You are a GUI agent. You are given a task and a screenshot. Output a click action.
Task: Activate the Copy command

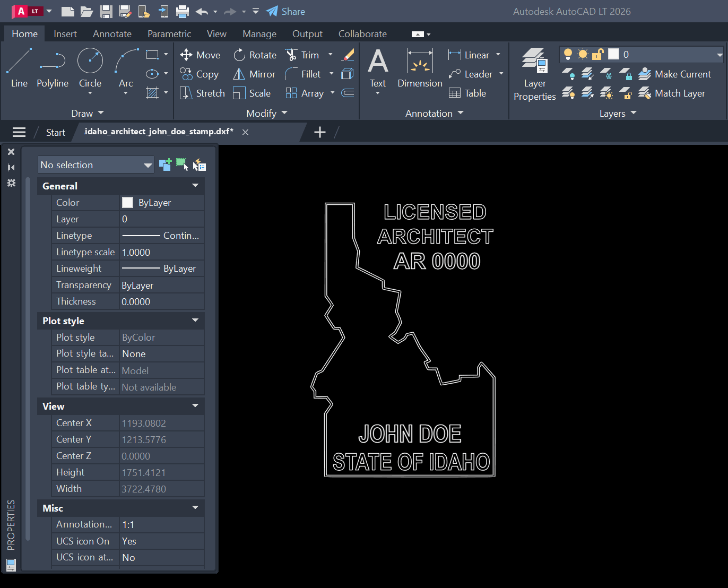[200, 74]
